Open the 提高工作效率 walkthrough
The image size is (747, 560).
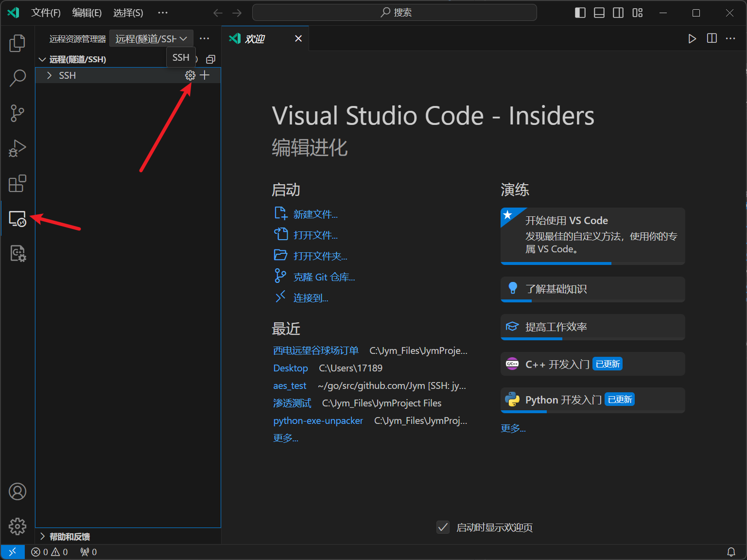tap(593, 327)
